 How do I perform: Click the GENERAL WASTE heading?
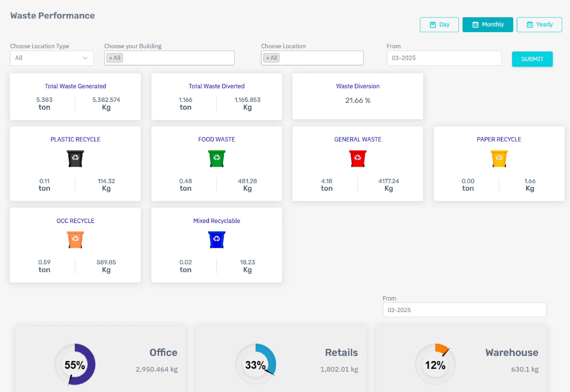click(x=358, y=139)
